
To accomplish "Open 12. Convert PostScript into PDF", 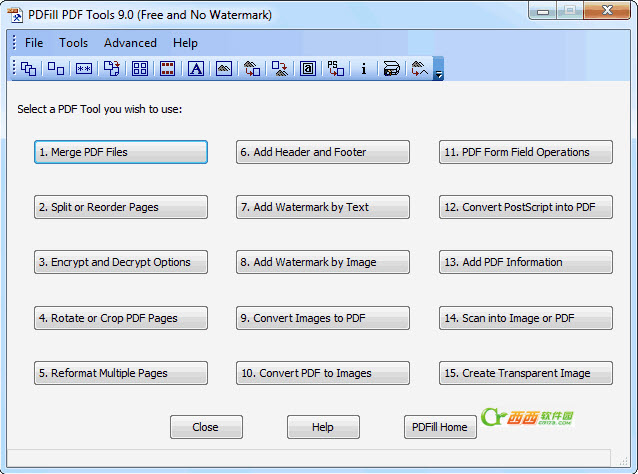I will [x=526, y=207].
